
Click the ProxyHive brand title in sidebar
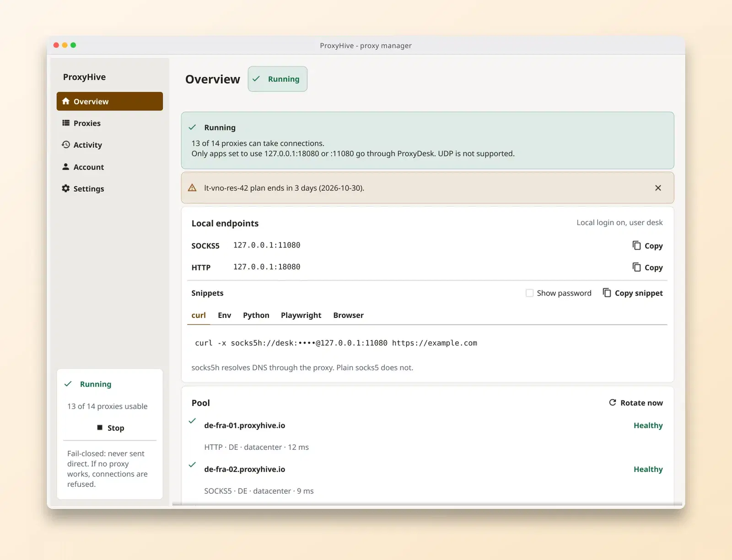(x=84, y=77)
